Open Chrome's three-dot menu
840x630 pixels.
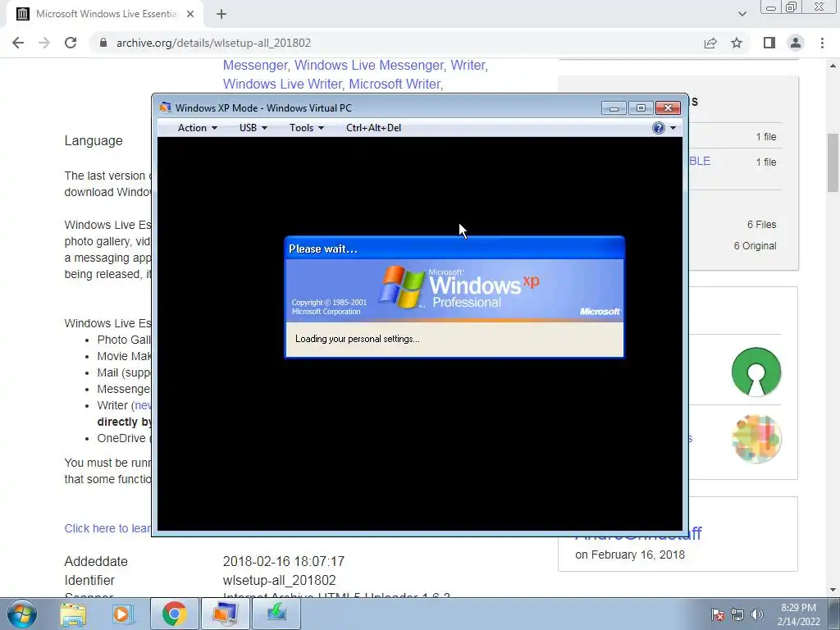(822, 43)
